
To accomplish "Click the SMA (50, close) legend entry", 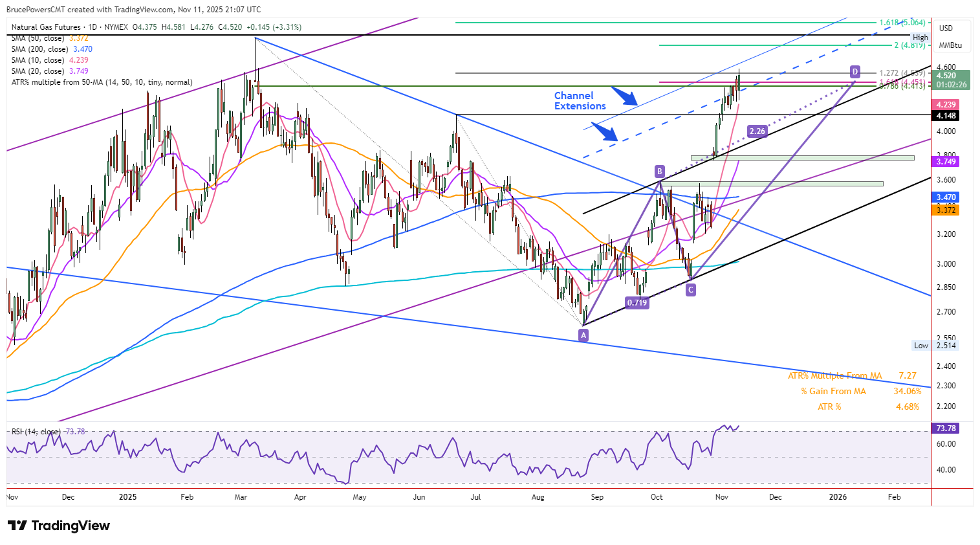I will [50, 38].
